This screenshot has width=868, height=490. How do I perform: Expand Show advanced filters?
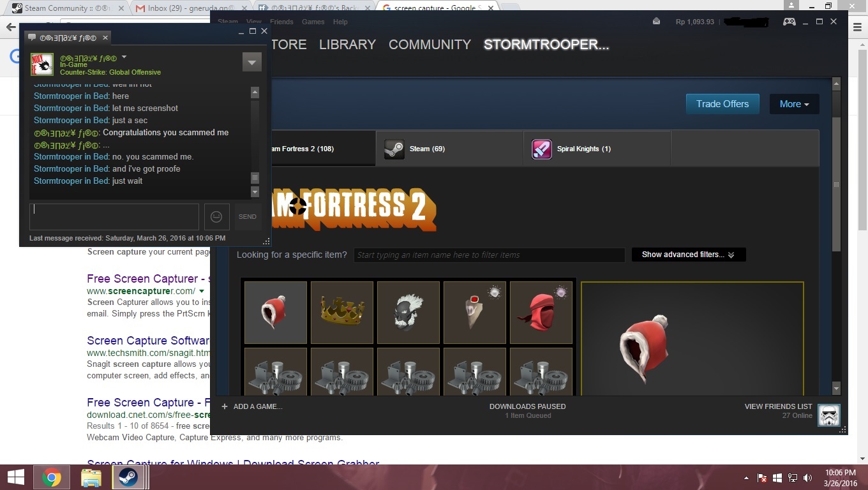(x=688, y=255)
